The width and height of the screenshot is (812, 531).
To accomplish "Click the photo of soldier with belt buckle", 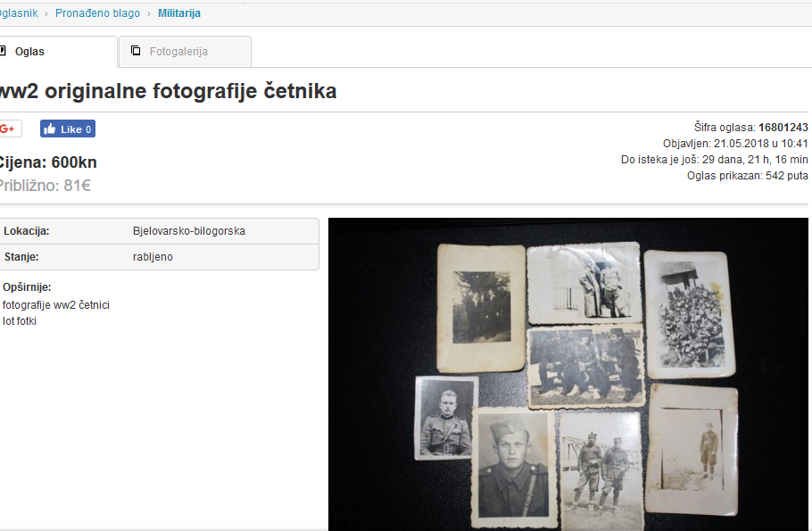I will pos(445,417).
